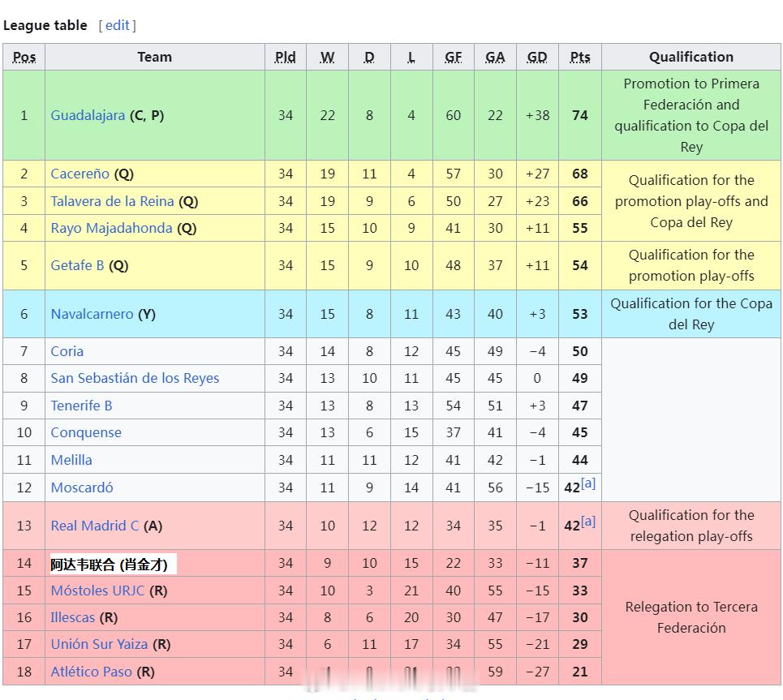Click the W column header

(x=328, y=57)
